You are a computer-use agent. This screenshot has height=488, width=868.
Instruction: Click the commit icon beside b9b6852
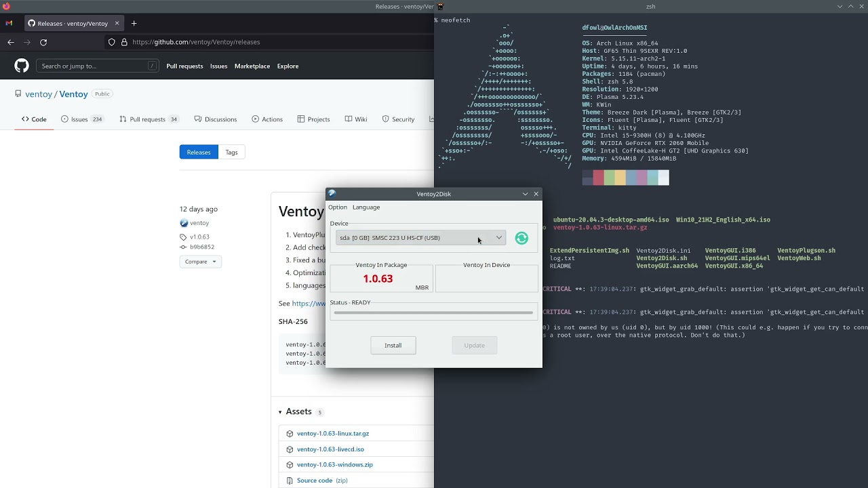pos(183,247)
